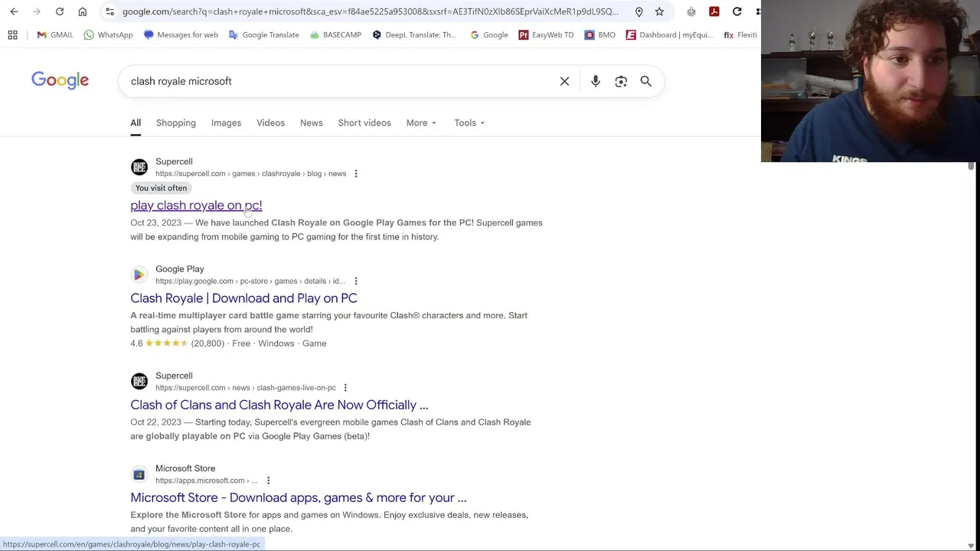The image size is (980, 551).
Task: Open the apps grid in bookmarks bar
Action: click(x=12, y=34)
